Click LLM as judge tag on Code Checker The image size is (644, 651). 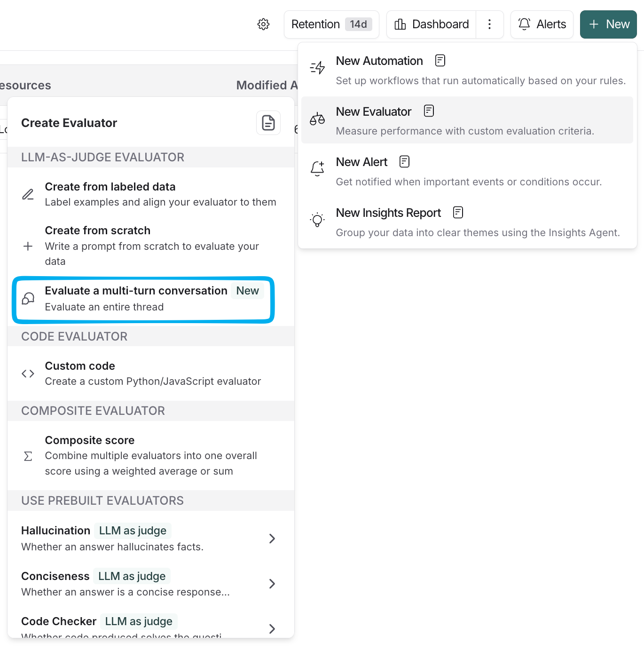click(x=139, y=621)
